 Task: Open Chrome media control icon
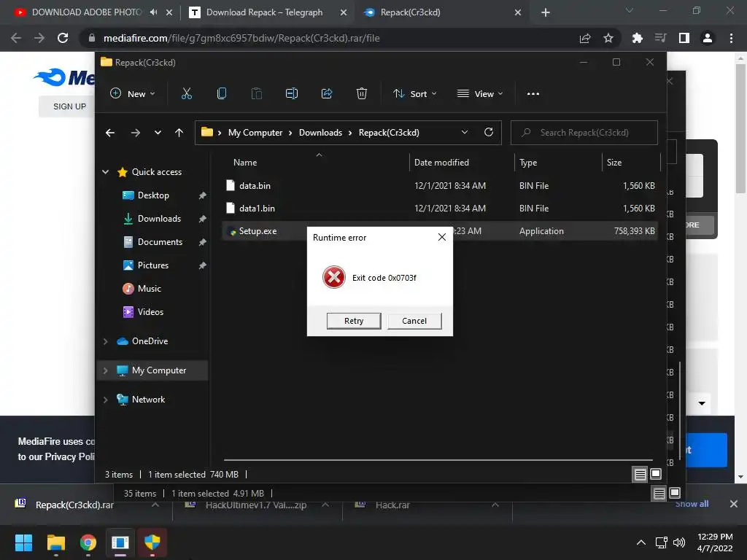[x=660, y=38]
